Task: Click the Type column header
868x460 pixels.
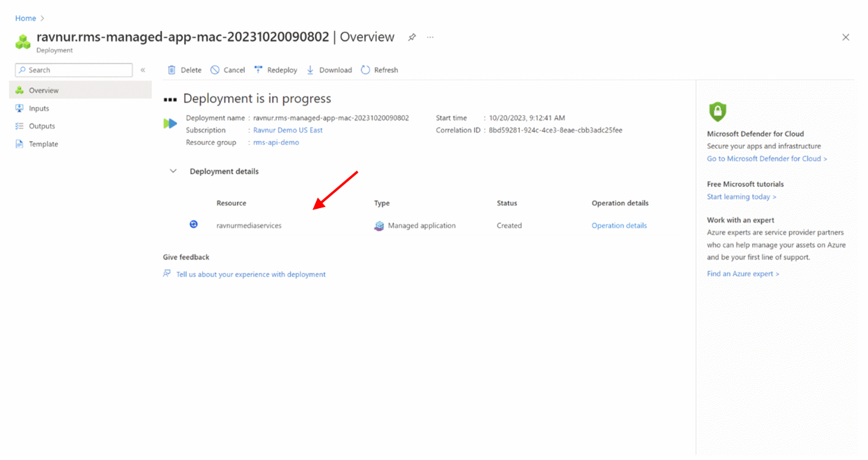Action: tap(382, 203)
